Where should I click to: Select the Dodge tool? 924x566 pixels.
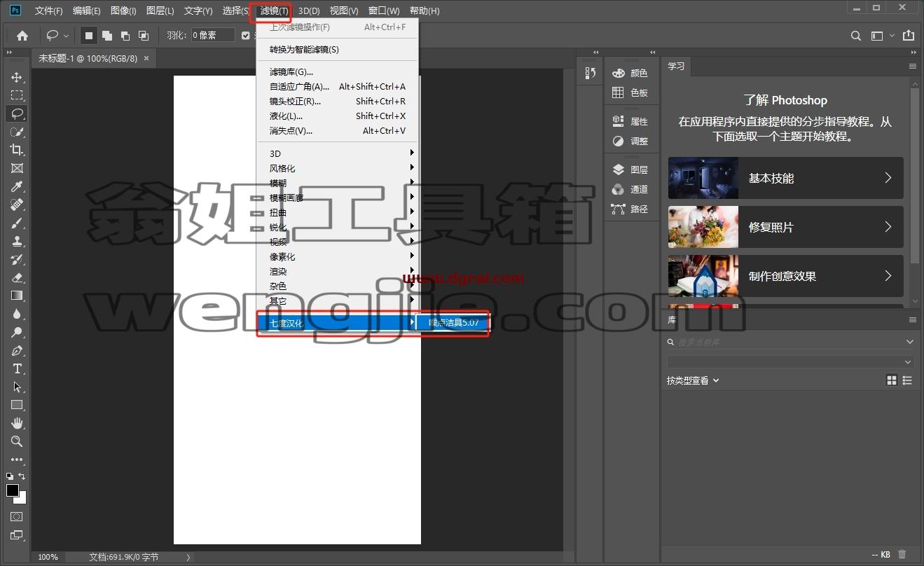pos(17,332)
